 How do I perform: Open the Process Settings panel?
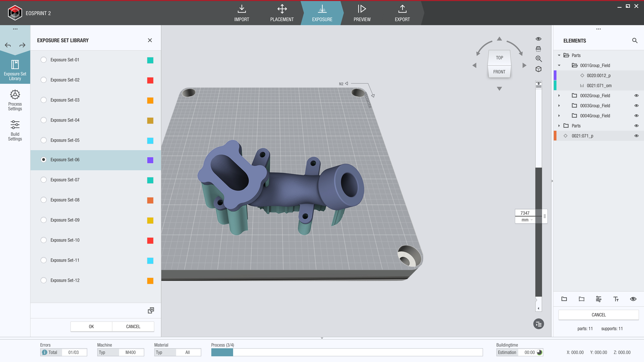[x=15, y=100]
